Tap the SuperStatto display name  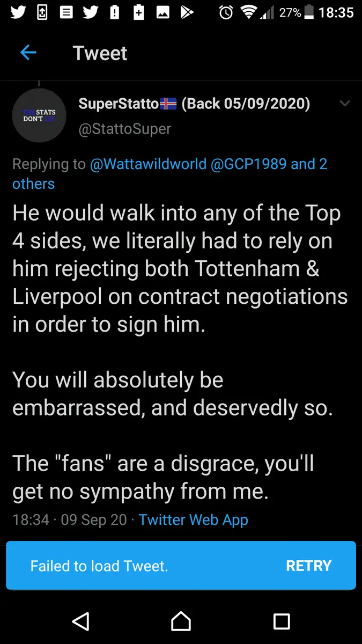[118, 104]
